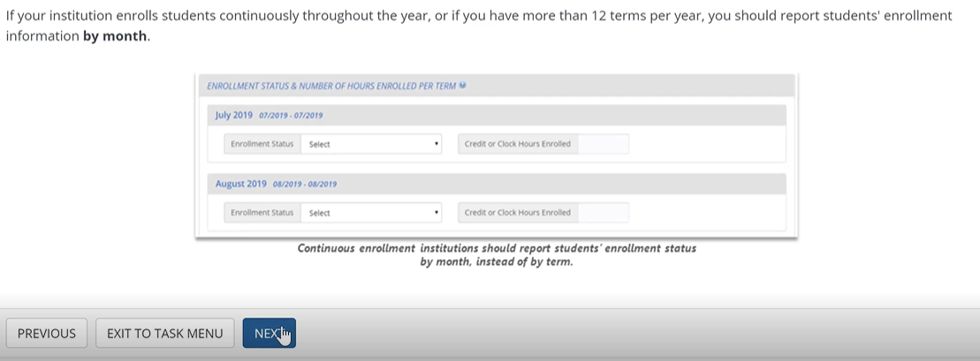Image resolution: width=980 pixels, height=361 pixels.
Task: Open the August 2019 Enrollment Status dropdown
Action: click(x=371, y=213)
